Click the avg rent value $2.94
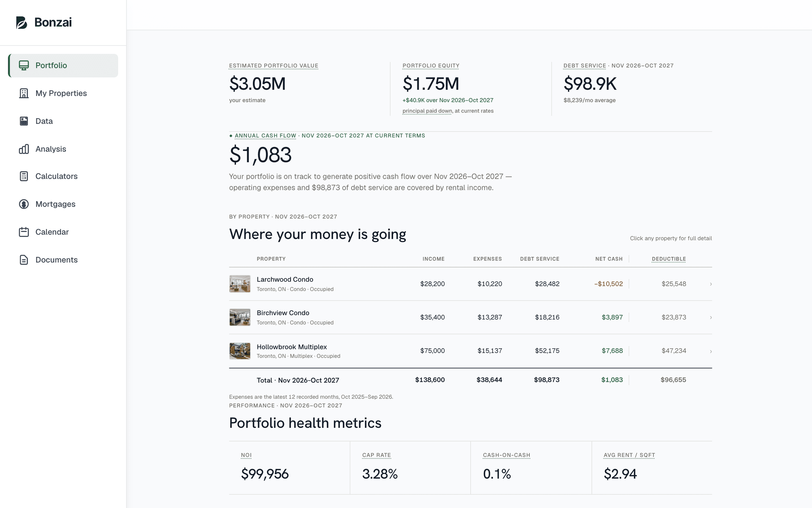812x508 pixels. [620, 474]
